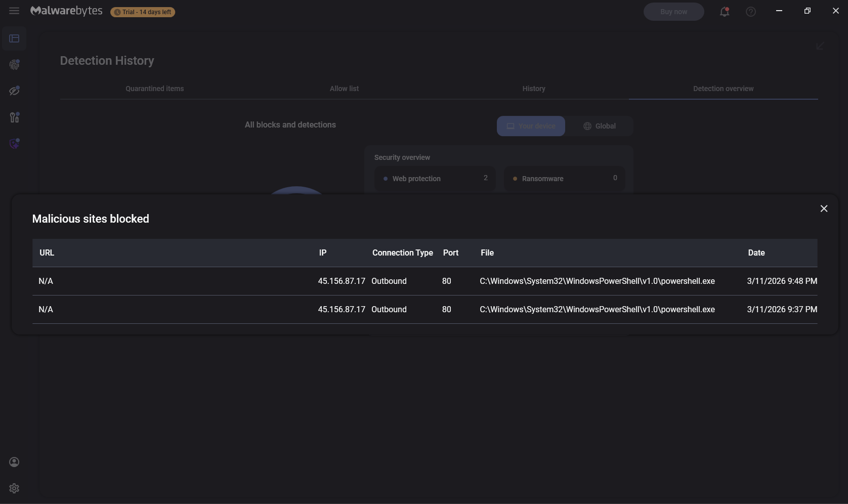
Task: Select the N/A URL in 9:37 PM row
Action: [x=46, y=309]
